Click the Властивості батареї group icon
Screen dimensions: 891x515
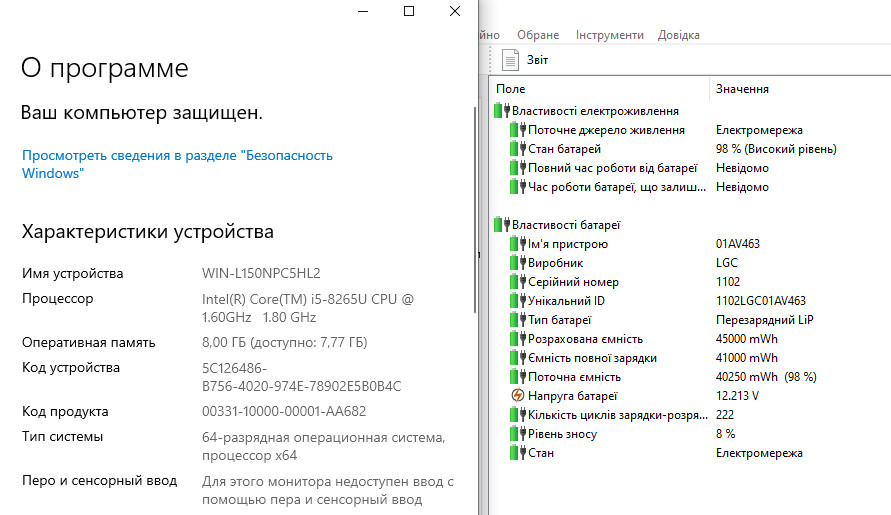(503, 225)
